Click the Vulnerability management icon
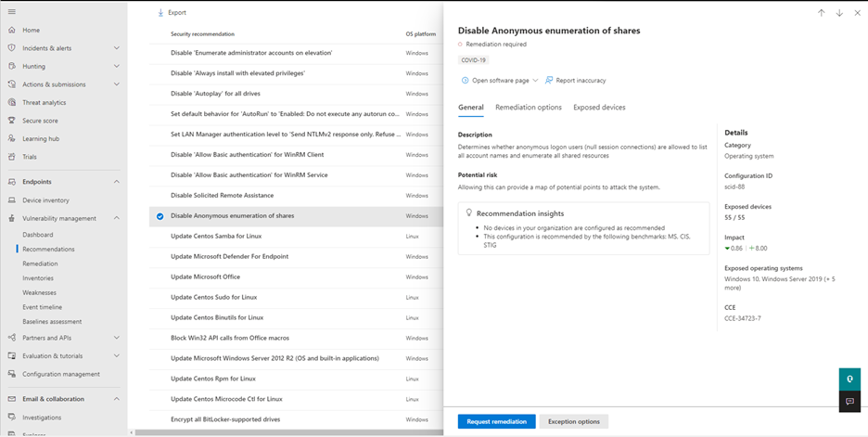The image size is (868, 437). click(x=12, y=218)
